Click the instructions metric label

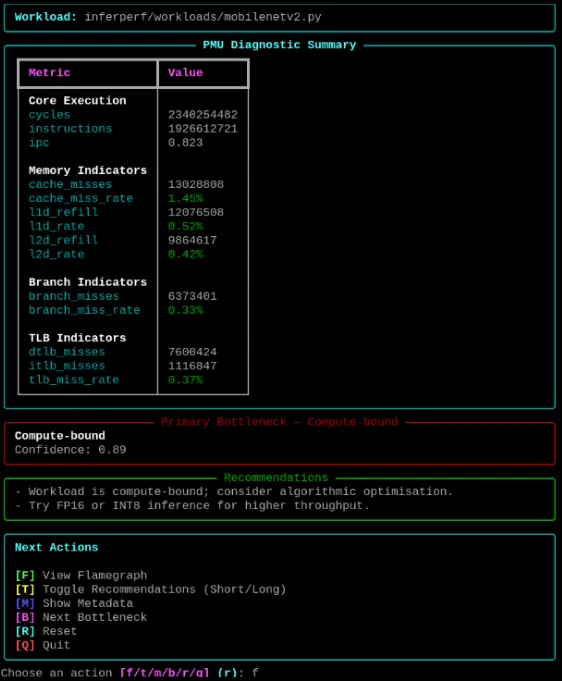pyautogui.click(x=70, y=129)
